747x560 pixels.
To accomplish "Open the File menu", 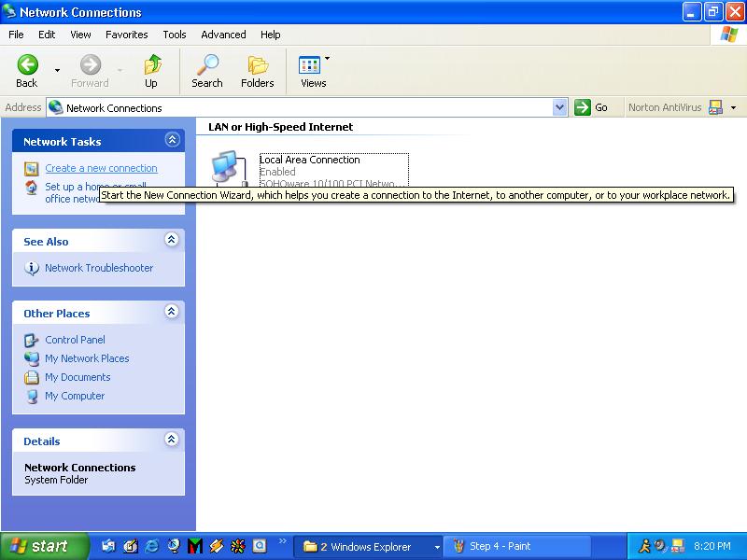I will coord(16,35).
